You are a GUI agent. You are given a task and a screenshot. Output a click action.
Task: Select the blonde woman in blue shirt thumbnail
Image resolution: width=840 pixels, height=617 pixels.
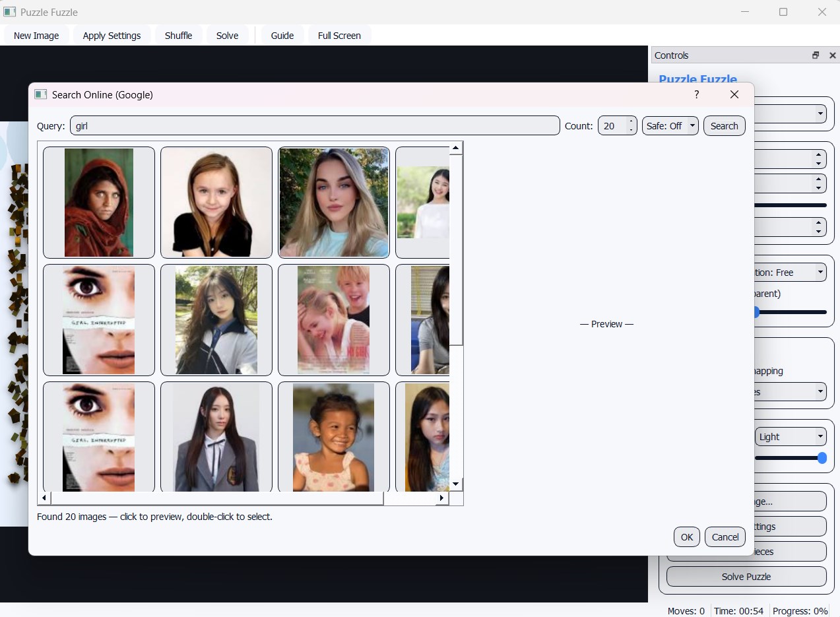click(334, 203)
